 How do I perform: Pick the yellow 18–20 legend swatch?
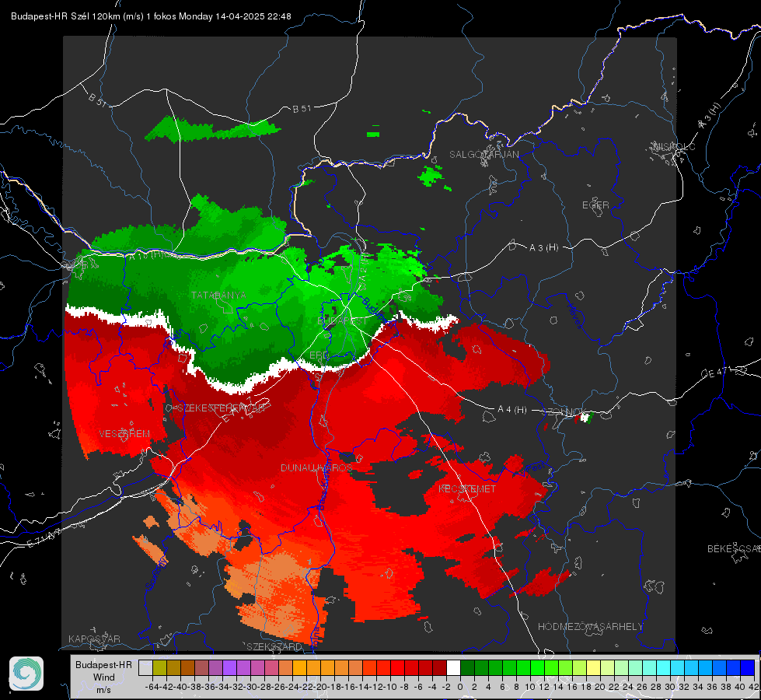(x=594, y=667)
